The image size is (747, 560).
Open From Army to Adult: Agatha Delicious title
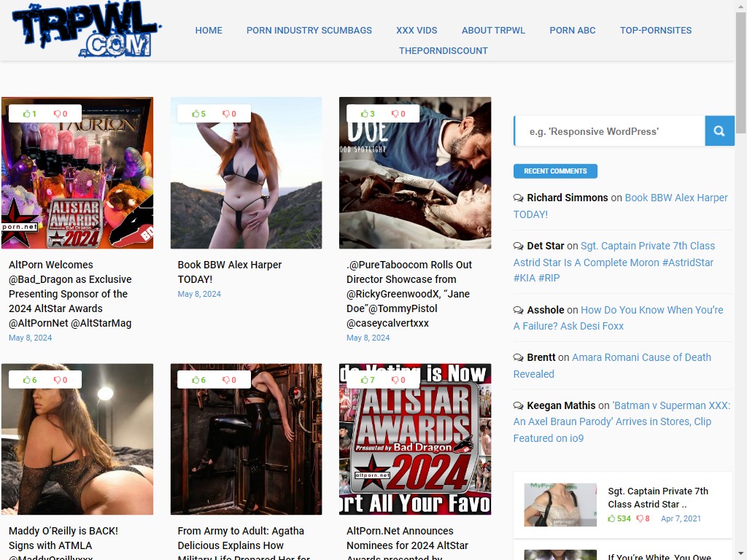pyautogui.click(x=244, y=544)
